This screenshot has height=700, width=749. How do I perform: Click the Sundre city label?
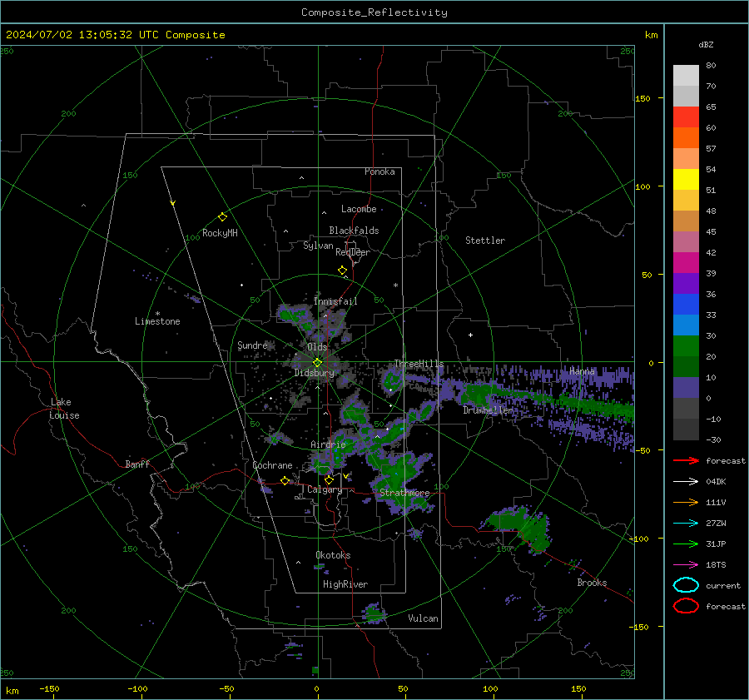click(x=252, y=345)
